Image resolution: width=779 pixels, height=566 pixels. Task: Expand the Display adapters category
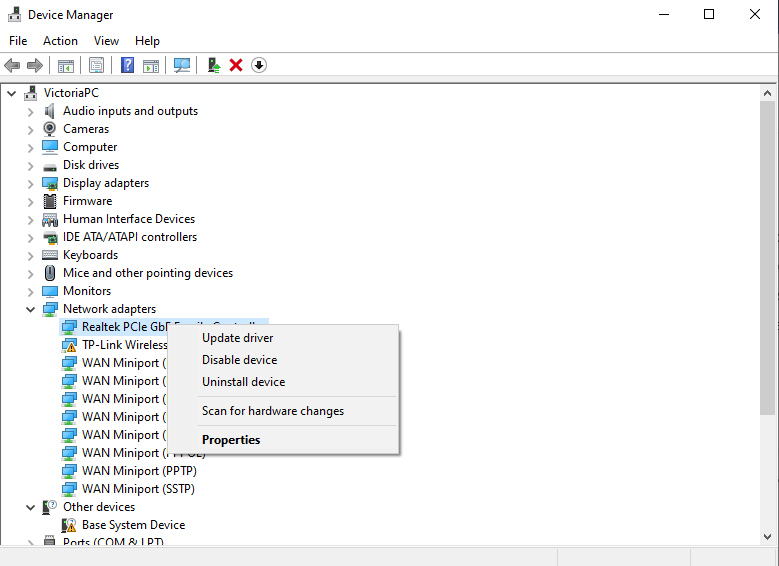[x=30, y=184]
